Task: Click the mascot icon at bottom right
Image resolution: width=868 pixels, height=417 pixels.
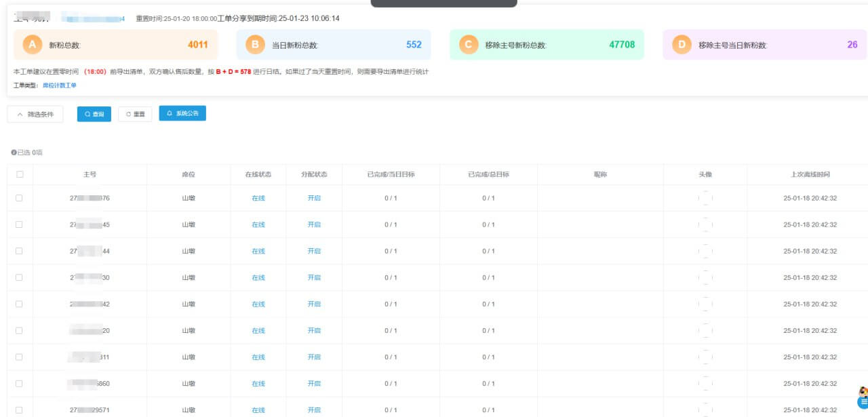Action: [x=863, y=391]
